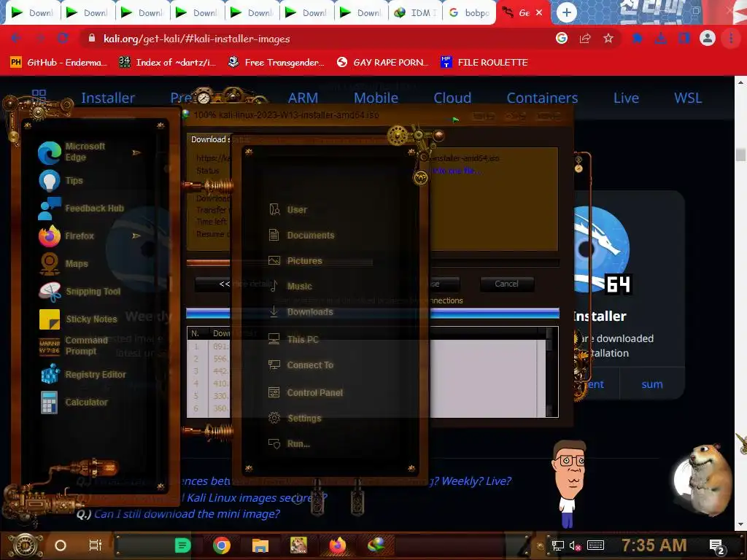Open the touch keyboard tray icon
Screen dimensions: 747x560
point(595,545)
